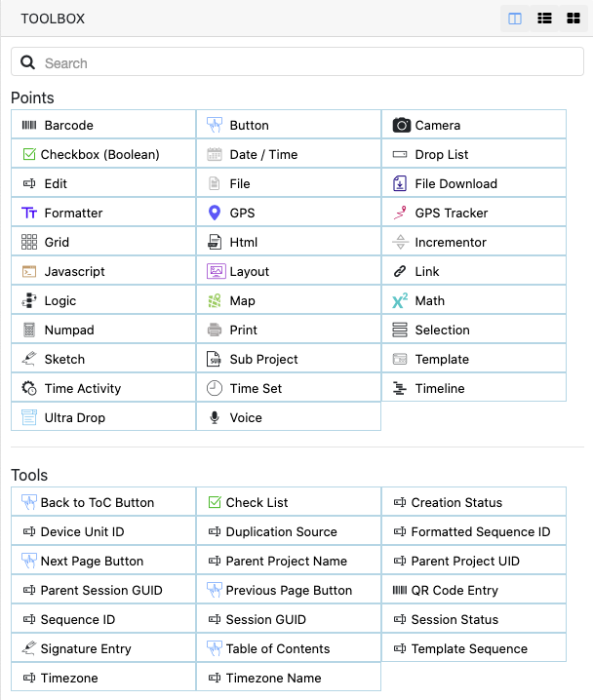Select the Voice microphone icon
The height and width of the screenshot is (700, 593).
click(215, 417)
